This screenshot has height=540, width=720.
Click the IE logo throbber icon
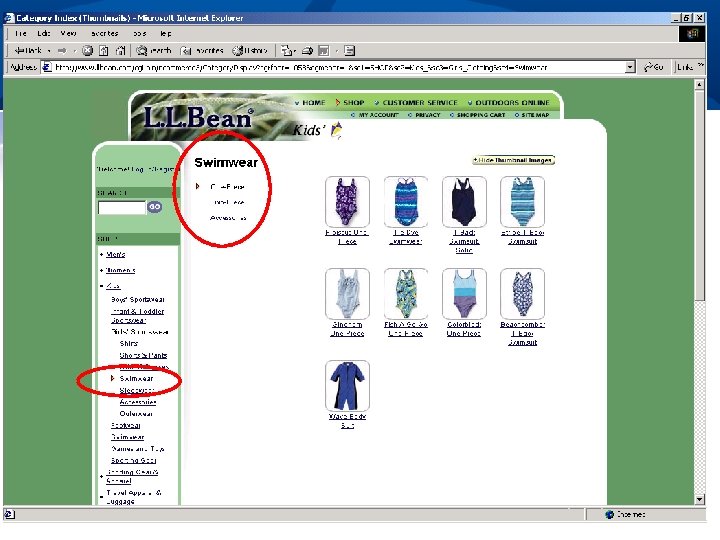[692, 34]
